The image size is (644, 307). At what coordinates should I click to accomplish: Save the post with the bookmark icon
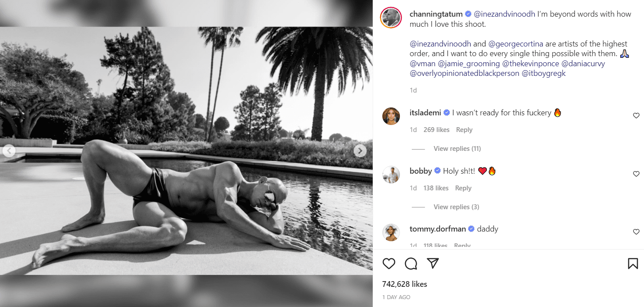point(633,263)
